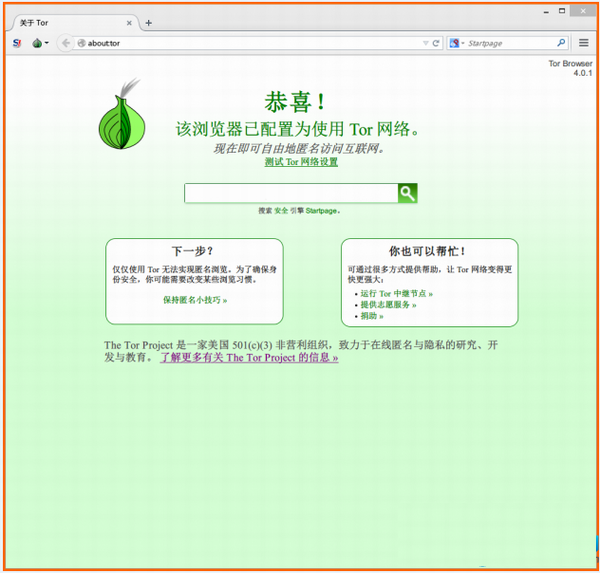Open the '提供志愿服务' link
This screenshot has height=573, width=600.
[x=388, y=305]
